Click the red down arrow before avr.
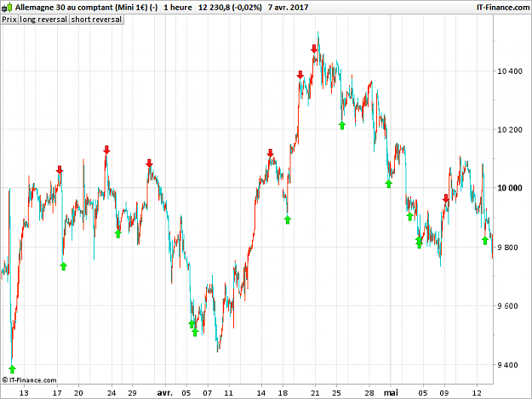This screenshot has width=532, height=399. tap(149, 163)
